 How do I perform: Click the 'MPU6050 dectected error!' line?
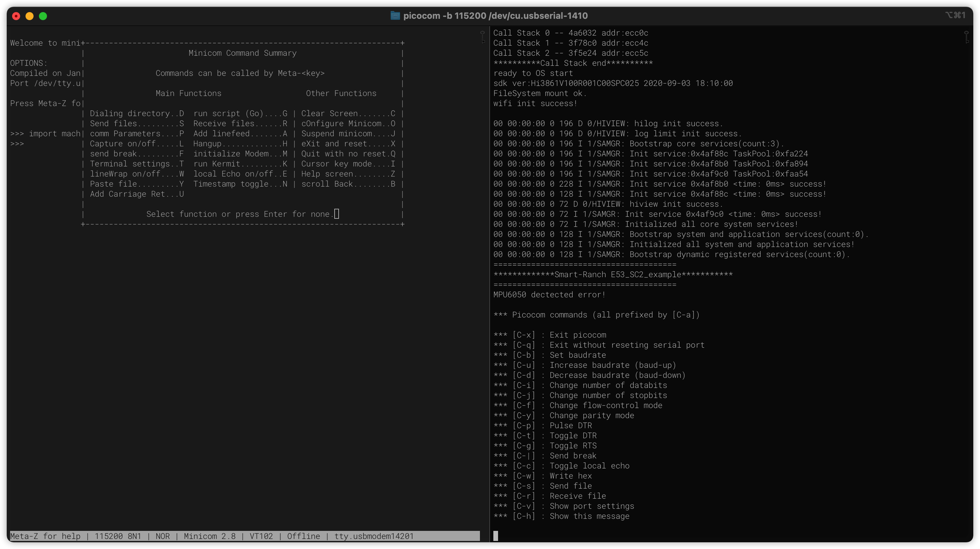pos(549,295)
